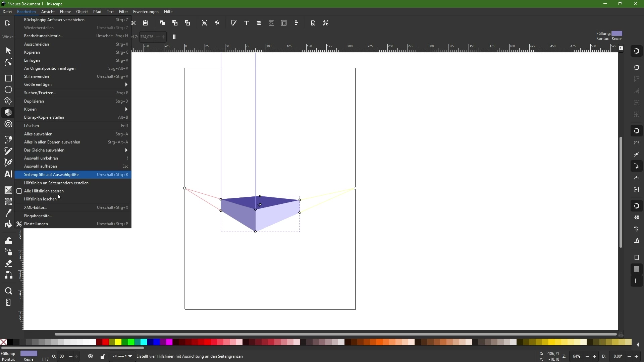Enable Alle Hilfslinien sperren checkbox
Viewport: 644px width, 362px height.
click(x=19, y=191)
